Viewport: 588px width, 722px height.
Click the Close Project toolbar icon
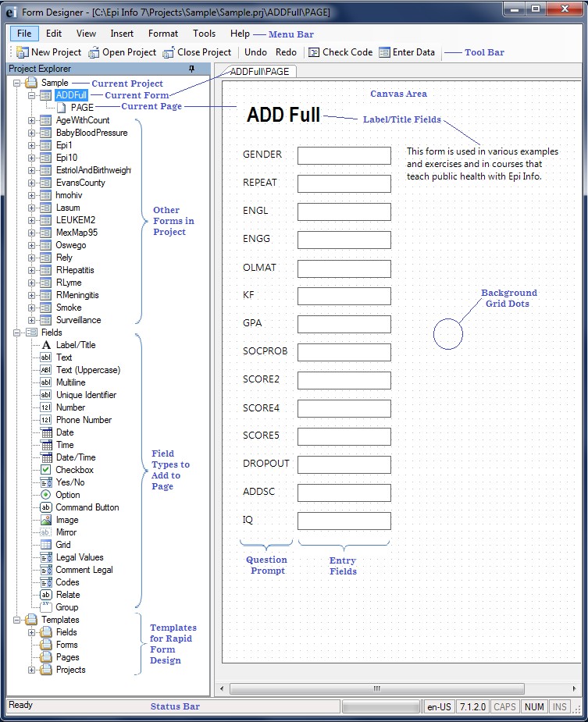pos(169,52)
